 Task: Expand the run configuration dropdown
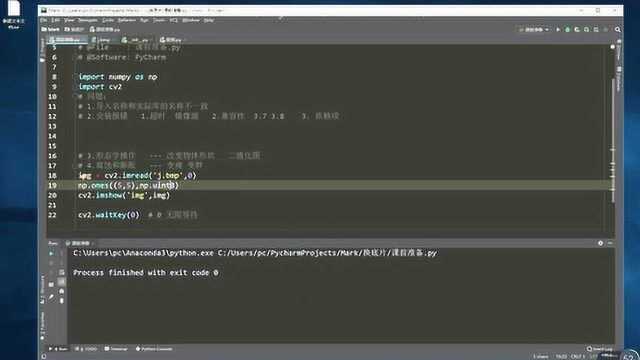pos(535,29)
